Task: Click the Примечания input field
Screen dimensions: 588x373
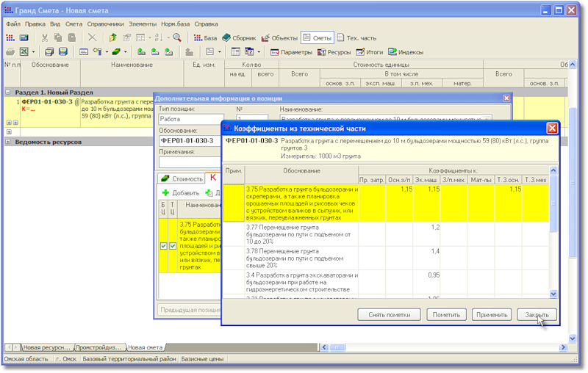Action: point(190,162)
